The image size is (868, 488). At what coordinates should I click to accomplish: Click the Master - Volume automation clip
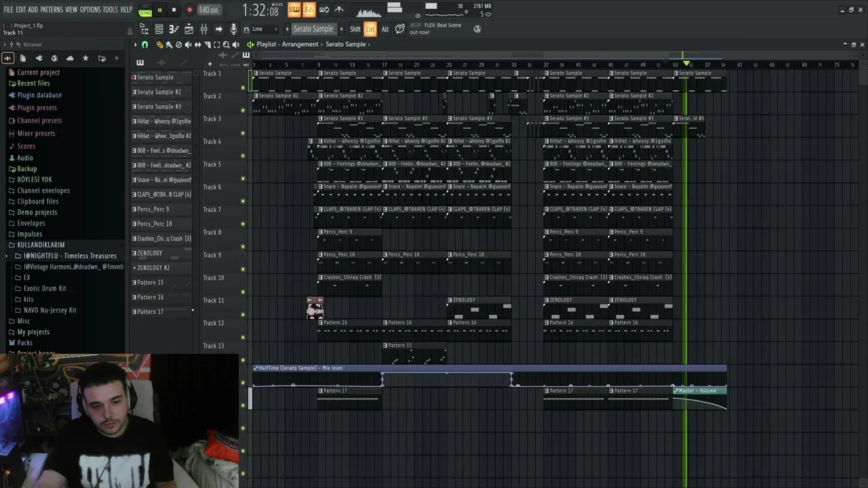[x=700, y=398]
